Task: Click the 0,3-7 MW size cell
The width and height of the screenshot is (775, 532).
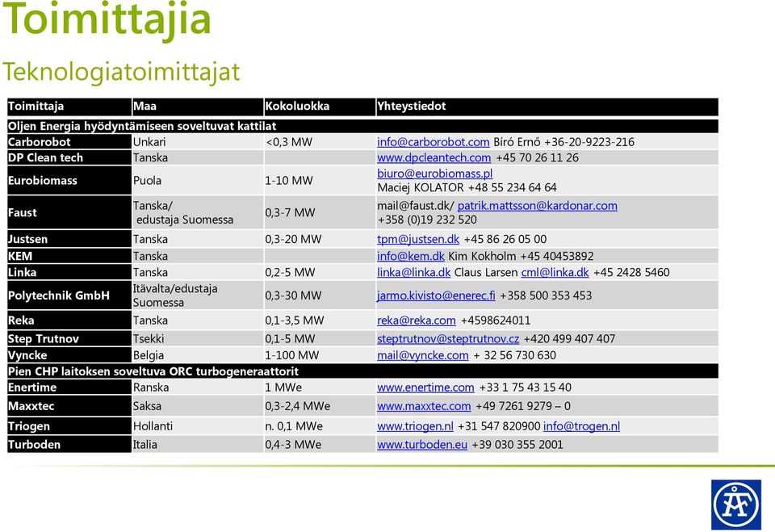Action: [x=320, y=212]
